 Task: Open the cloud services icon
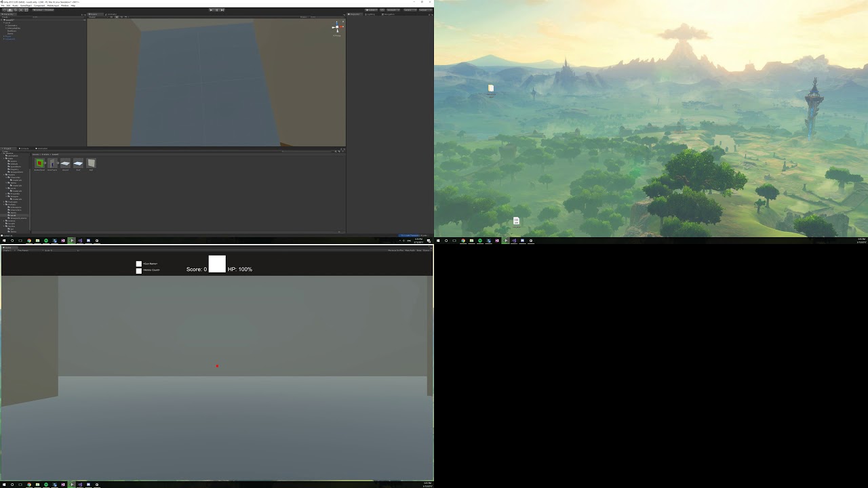click(x=382, y=10)
